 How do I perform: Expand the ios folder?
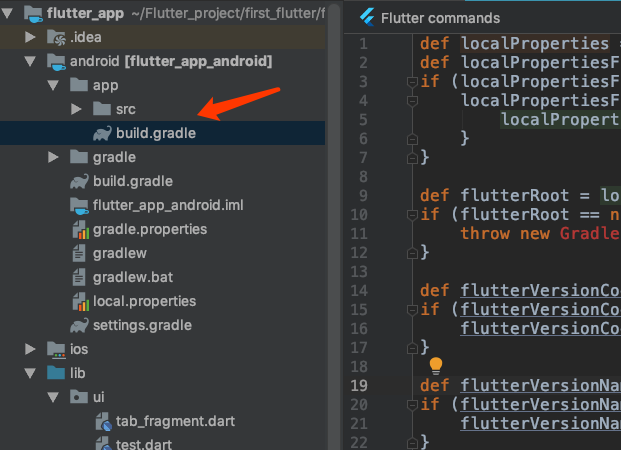tap(30, 349)
